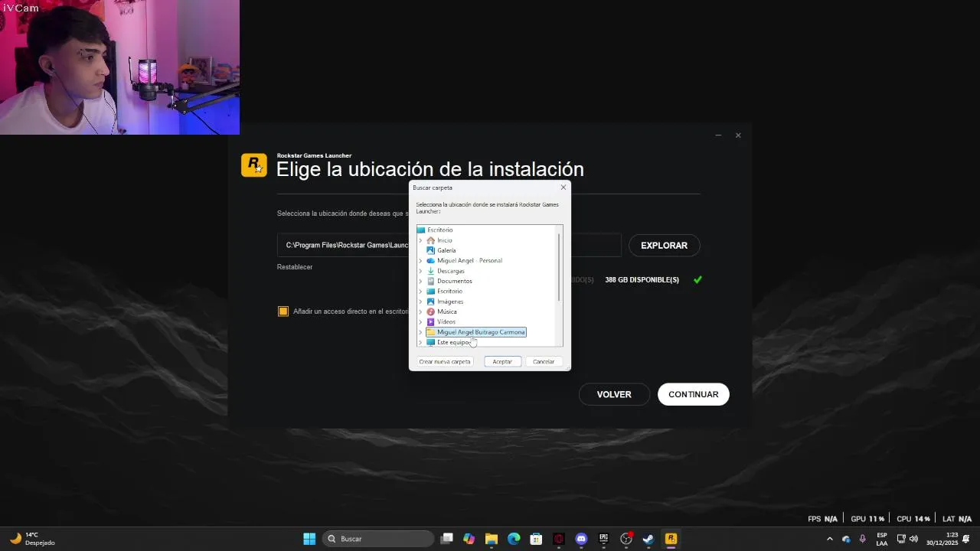
Task: Select Música folder in tree
Action: point(447,311)
